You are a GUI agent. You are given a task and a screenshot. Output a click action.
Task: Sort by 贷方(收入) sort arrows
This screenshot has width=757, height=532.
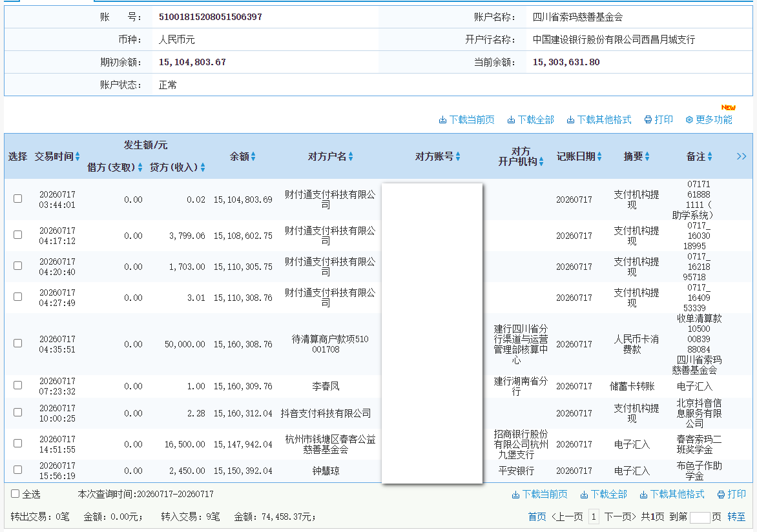(203, 167)
